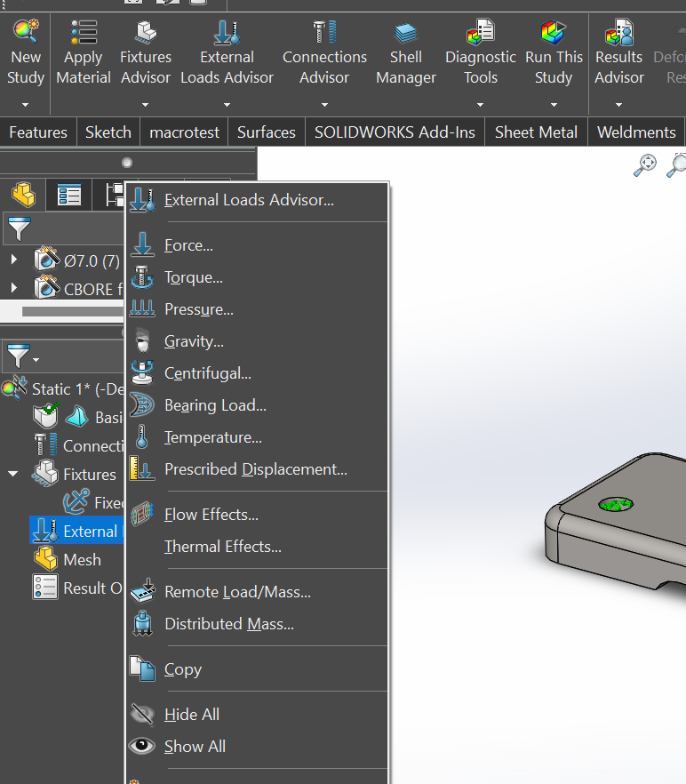Click the Zoom to Fit magnifier icon

pos(645,164)
